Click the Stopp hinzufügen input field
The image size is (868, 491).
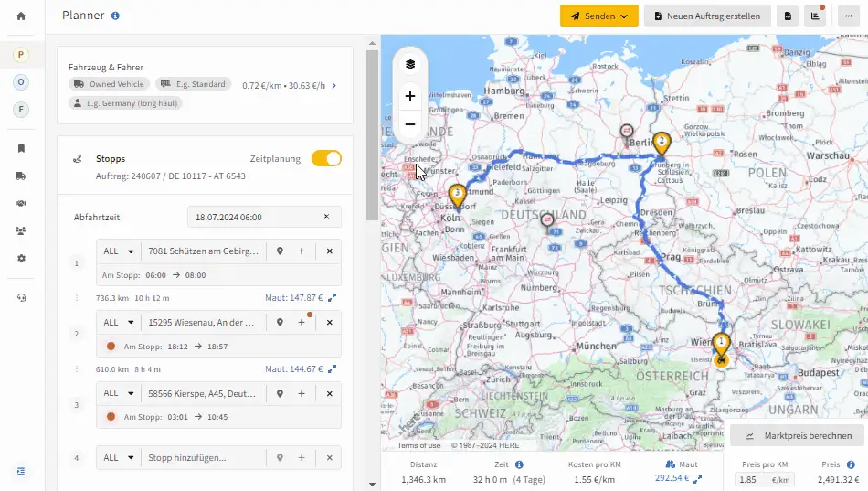204,458
